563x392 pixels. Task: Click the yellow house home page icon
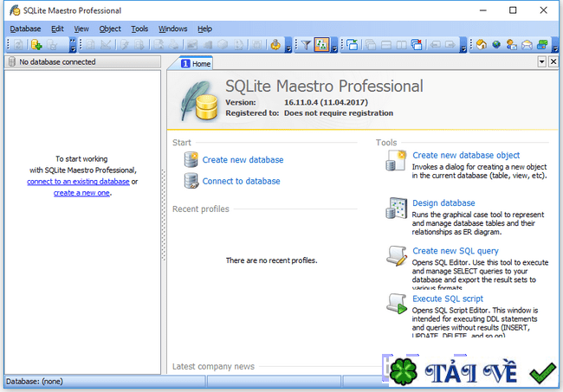click(481, 45)
